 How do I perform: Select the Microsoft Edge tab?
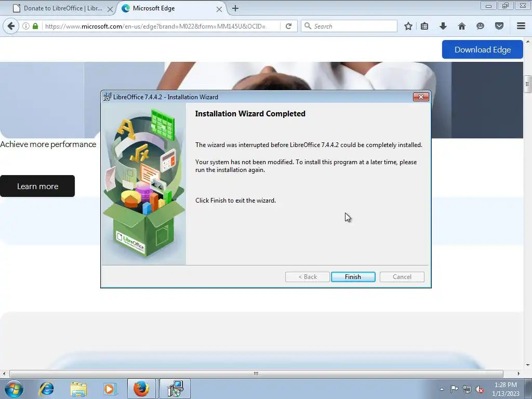click(170, 8)
